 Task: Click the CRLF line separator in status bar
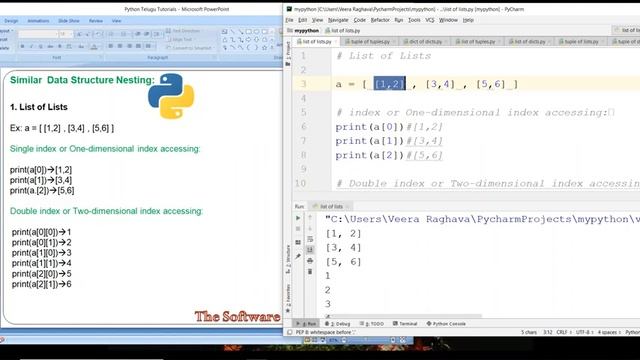(x=563, y=332)
